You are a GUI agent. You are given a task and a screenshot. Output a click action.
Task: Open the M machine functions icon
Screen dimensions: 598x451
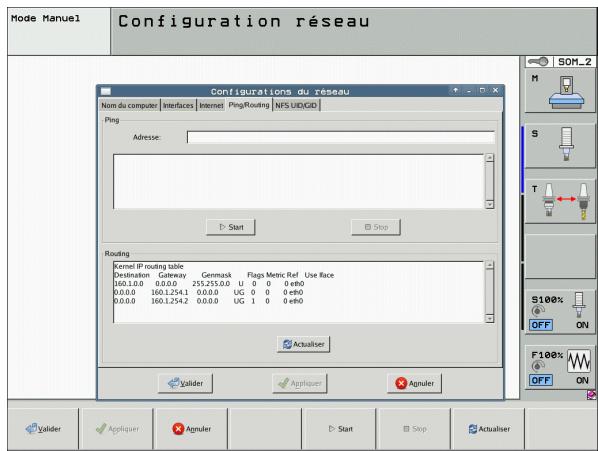(x=560, y=91)
